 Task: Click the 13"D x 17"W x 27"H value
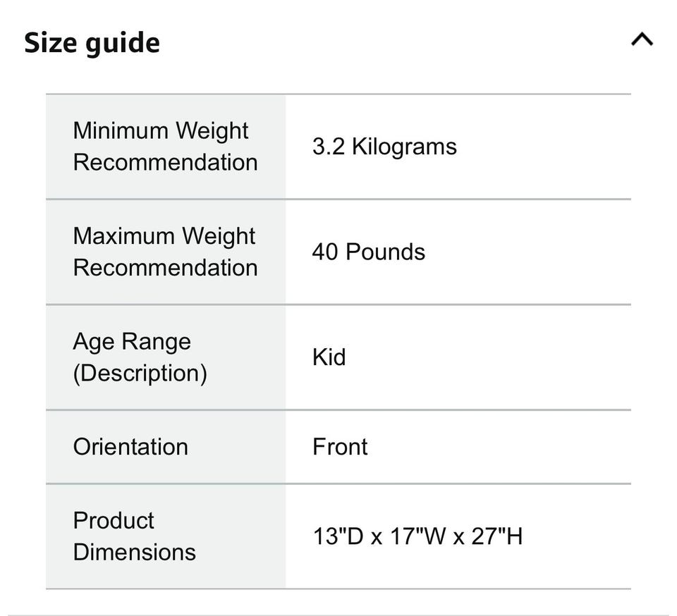[x=417, y=537]
